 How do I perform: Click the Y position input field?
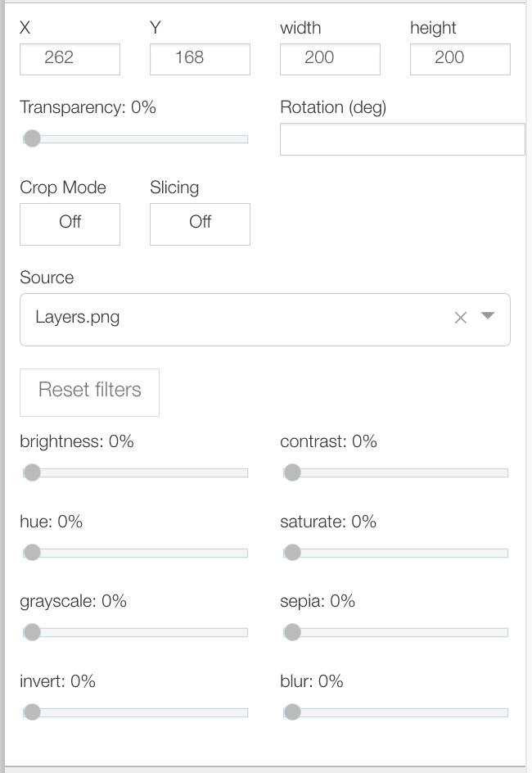point(200,59)
